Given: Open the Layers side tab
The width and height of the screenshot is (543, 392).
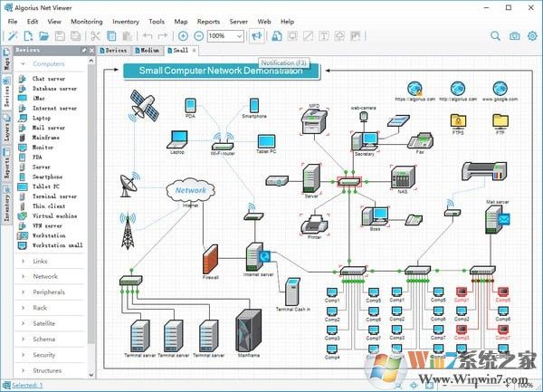Looking at the screenshot, I should tap(6, 129).
